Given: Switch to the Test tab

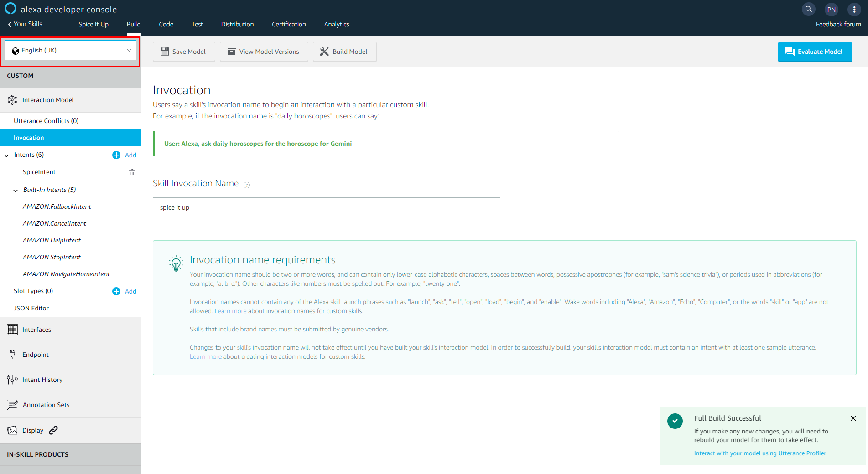Looking at the screenshot, I should click(x=197, y=24).
